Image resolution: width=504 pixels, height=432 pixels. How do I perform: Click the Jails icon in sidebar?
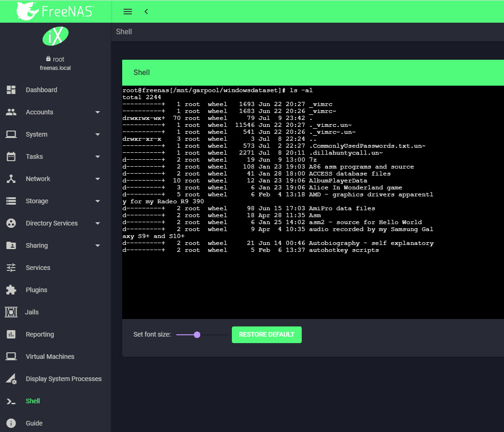pos(11,312)
